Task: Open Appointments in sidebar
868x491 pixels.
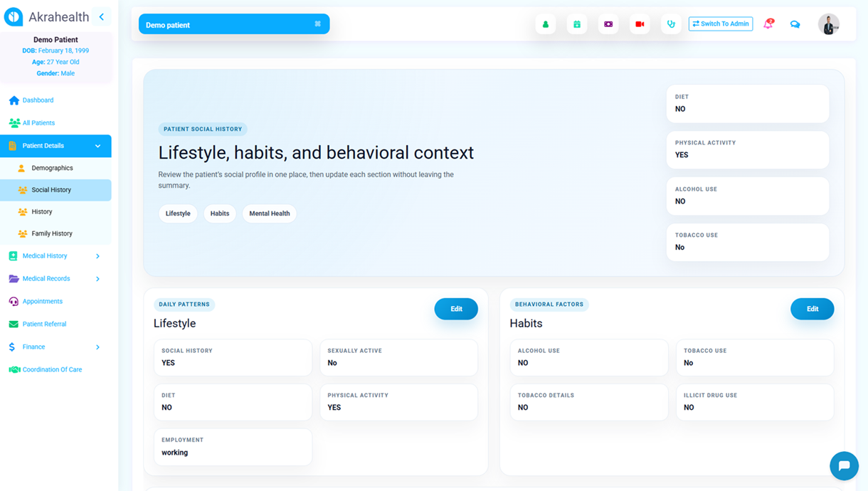Action: (x=43, y=302)
